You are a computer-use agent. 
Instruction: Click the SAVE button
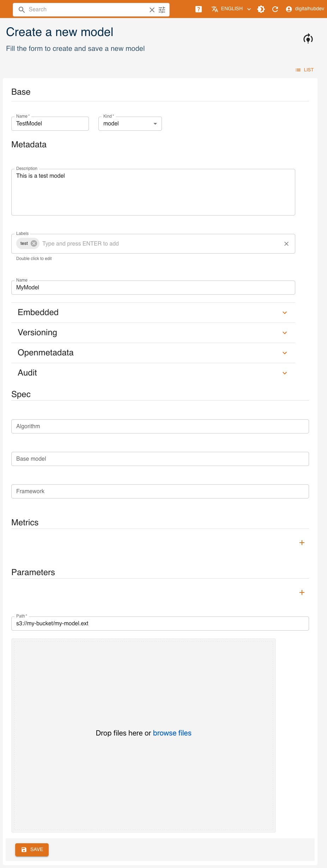pyautogui.click(x=32, y=850)
